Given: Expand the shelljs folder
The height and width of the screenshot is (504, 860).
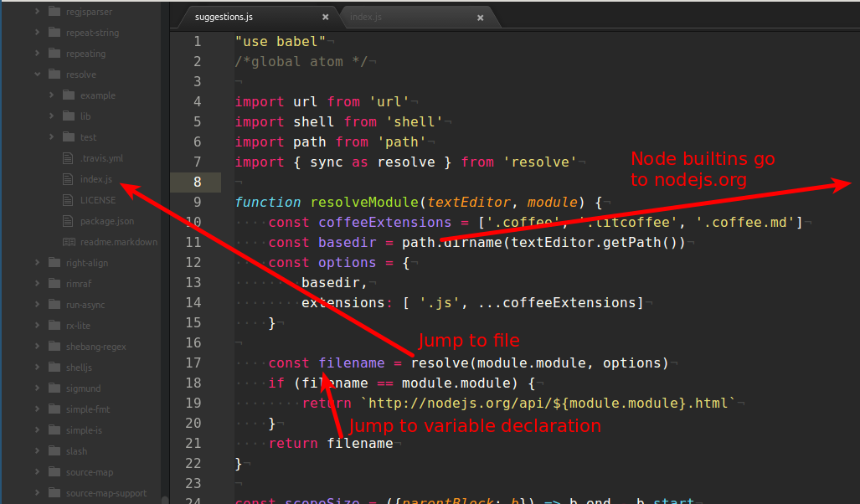Looking at the screenshot, I should click(x=37, y=367).
